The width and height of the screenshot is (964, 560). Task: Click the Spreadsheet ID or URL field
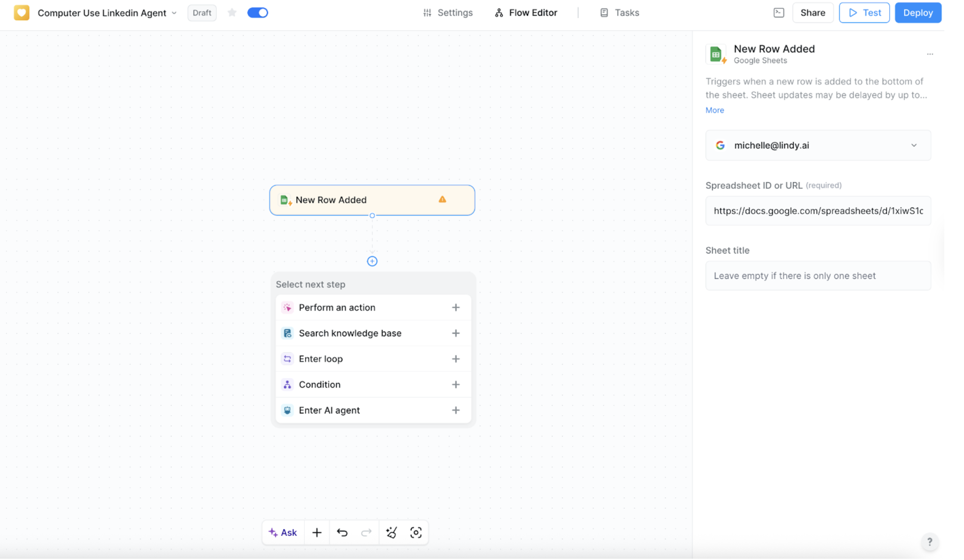(818, 210)
